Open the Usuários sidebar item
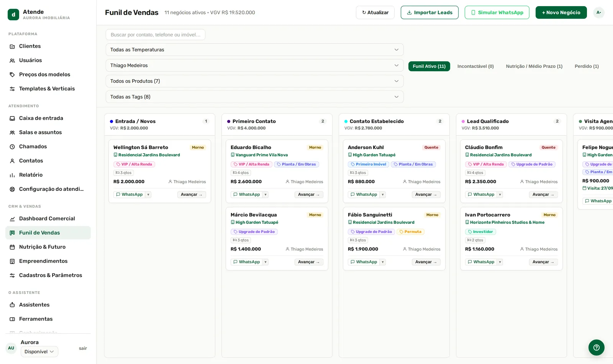Viewport: 613px width, 364px height. pyautogui.click(x=48, y=60)
